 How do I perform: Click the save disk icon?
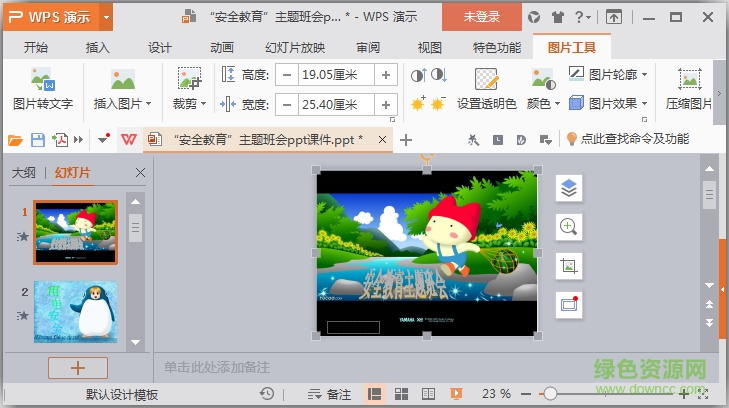(38, 140)
